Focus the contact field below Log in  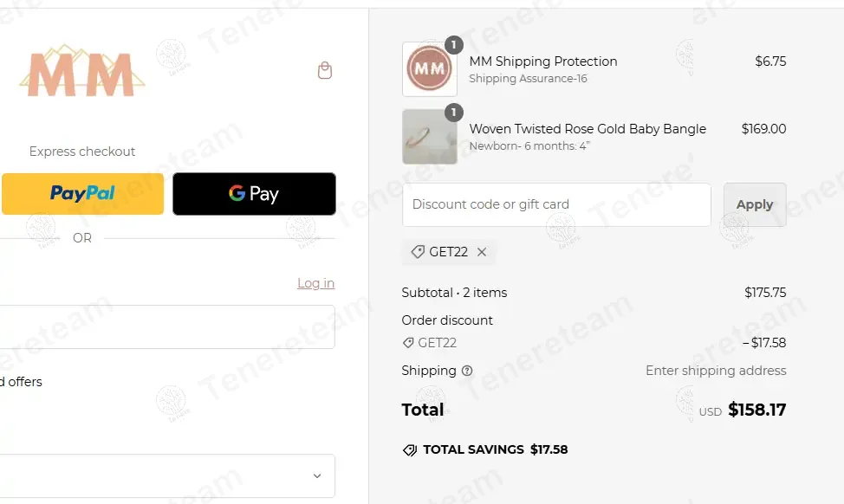(x=165, y=326)
